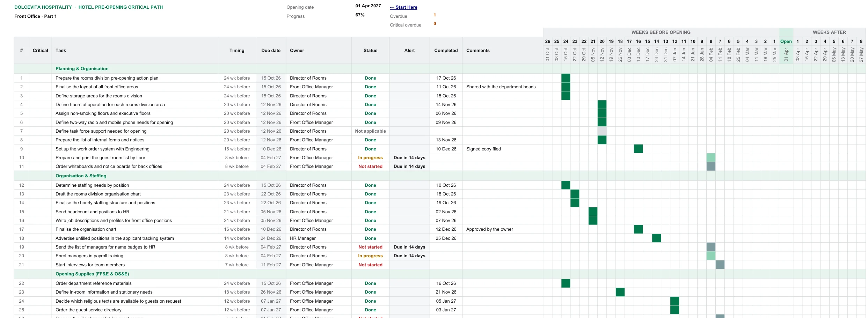Select the '14 wk before' timing cell
The width and height of the screenshot is (868, 318).
click(x=237, y=238)
